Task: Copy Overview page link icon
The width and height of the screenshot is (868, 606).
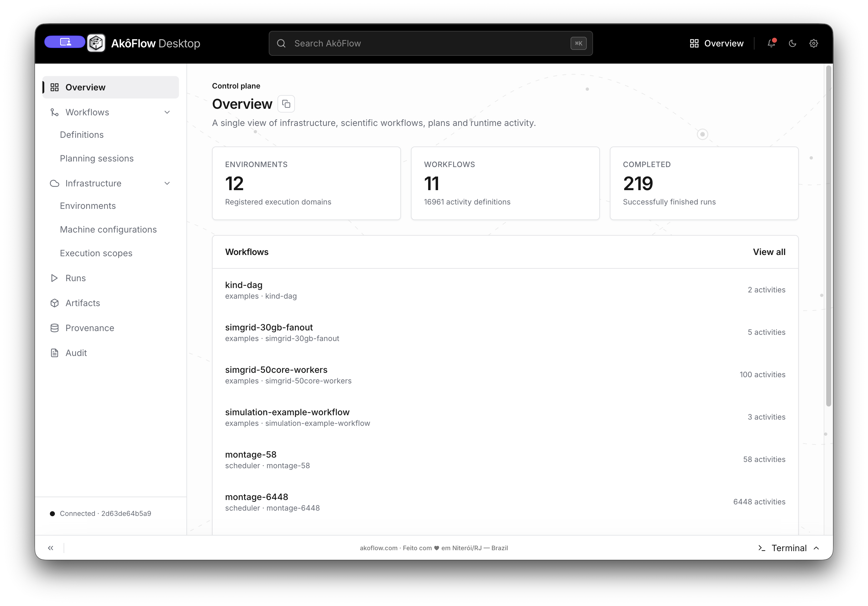Action: pos(286,104)
